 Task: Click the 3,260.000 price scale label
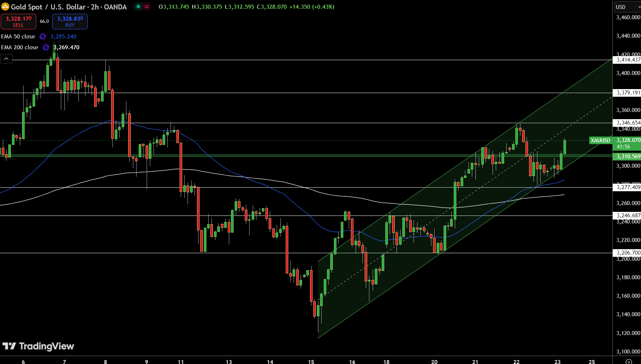(x=628, y=203)
